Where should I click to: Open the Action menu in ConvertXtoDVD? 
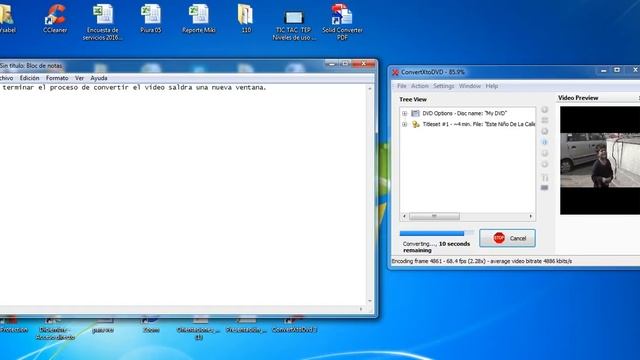pyautogui.click(x=420, y=86)
